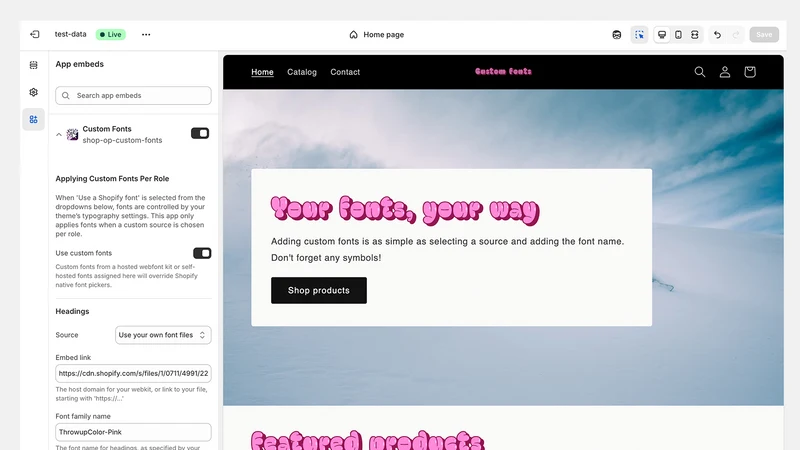Viewport: 800px width, 450px height.
Task: Switch to fullscreen preview icon
Action: coord(694,35)
